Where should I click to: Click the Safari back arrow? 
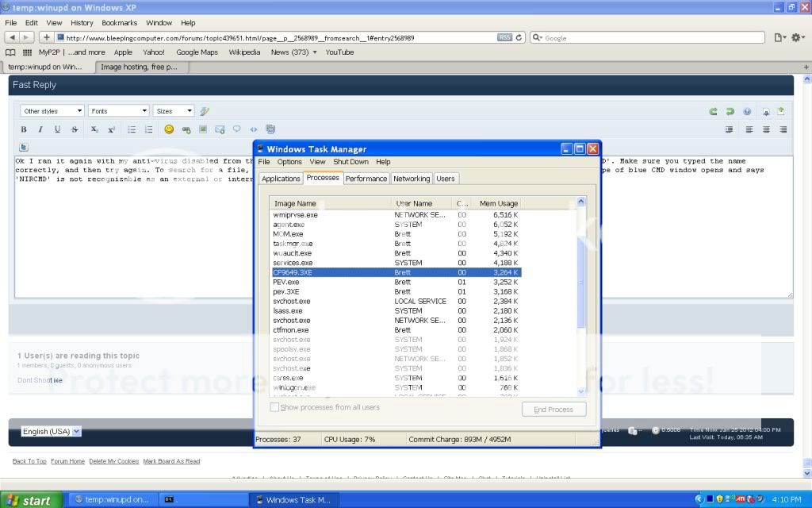[12, 37]
